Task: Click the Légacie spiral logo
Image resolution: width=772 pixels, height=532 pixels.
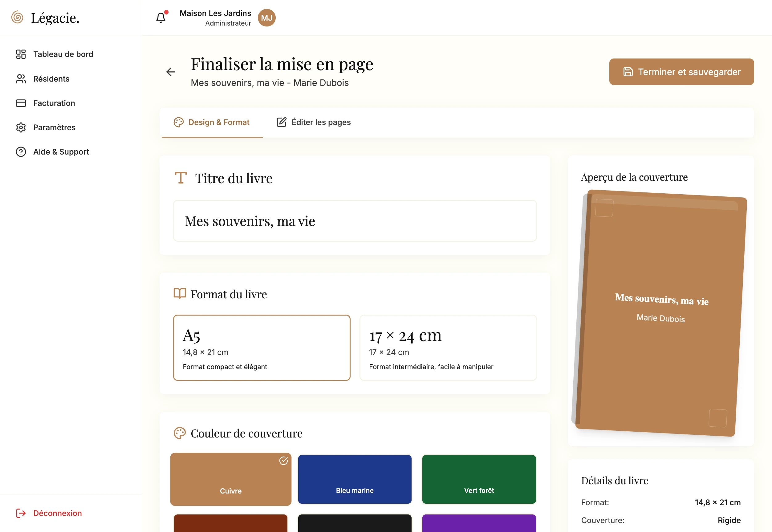Action: pos(17,17)
